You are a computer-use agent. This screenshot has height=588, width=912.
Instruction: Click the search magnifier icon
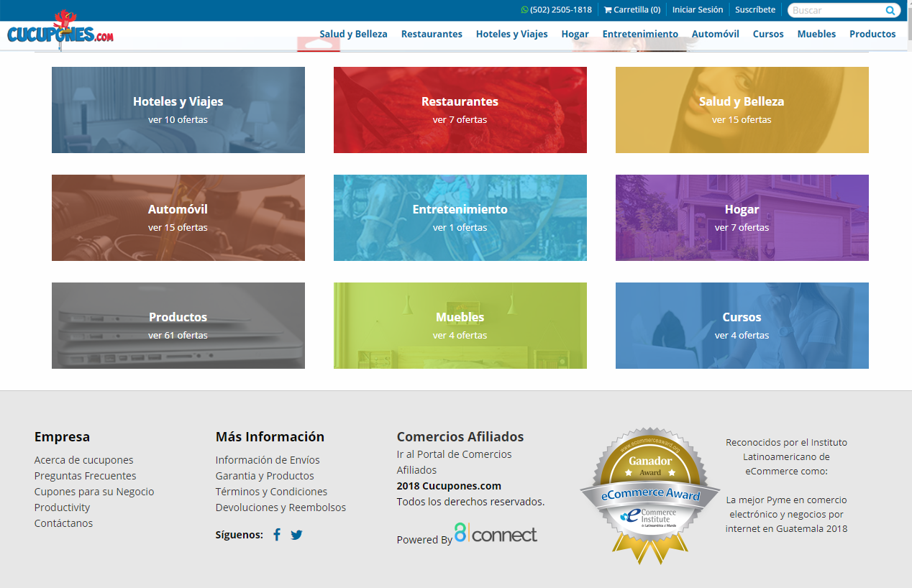pyautogui.click(x=890, y=10)
